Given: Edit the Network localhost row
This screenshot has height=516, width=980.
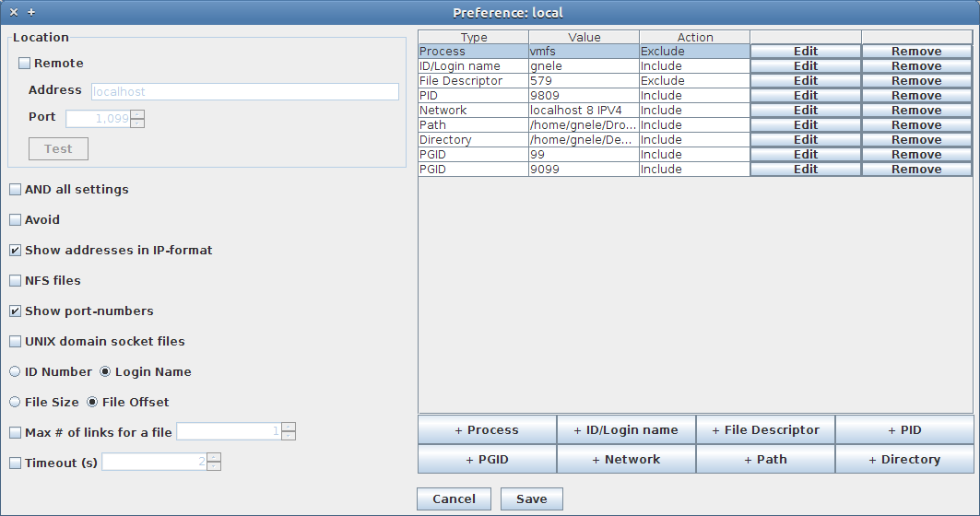Looking at the screenshot, I should pyautogui.click(x=806, y=110).
